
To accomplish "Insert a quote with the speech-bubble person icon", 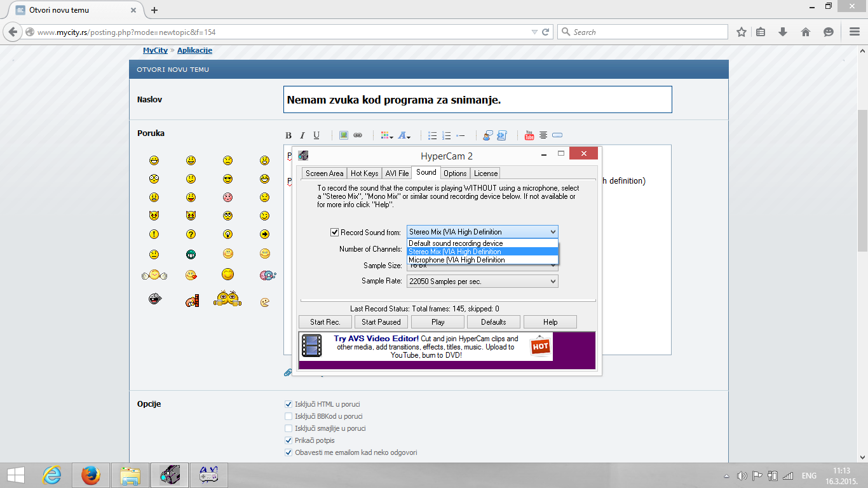I will [488, 135].
